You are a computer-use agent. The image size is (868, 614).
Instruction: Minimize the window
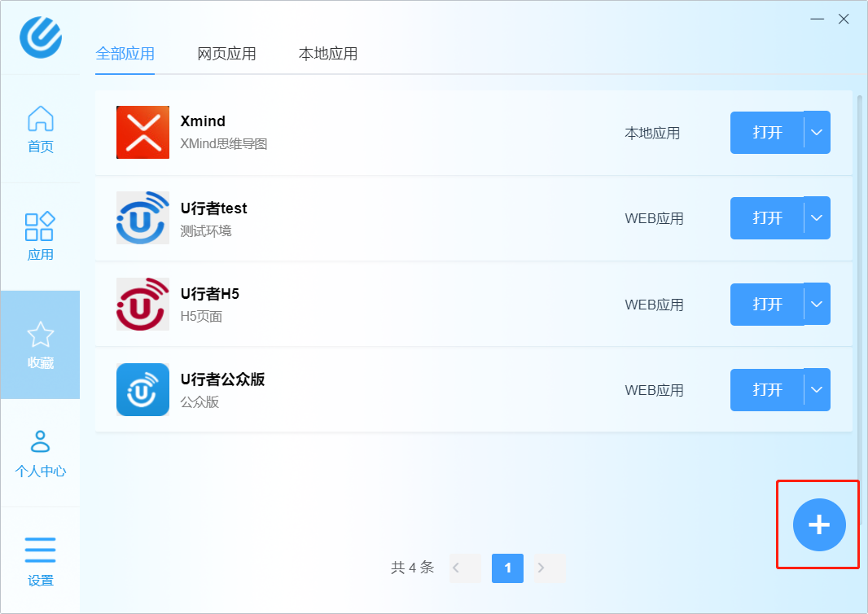pos(817,19)
